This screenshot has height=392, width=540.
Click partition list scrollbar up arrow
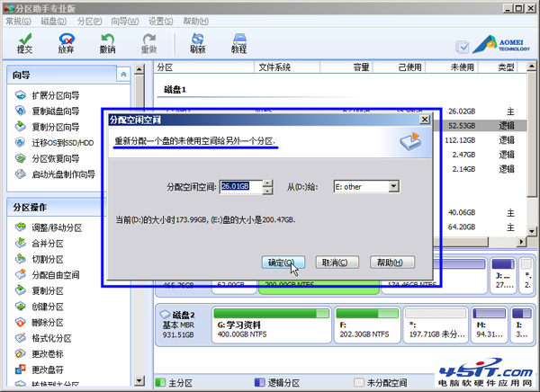532,66
